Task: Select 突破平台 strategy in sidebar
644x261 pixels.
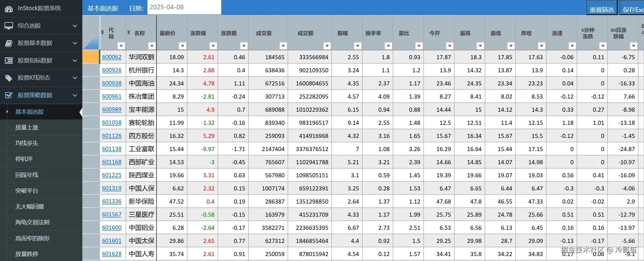Action: click(41, 191)
